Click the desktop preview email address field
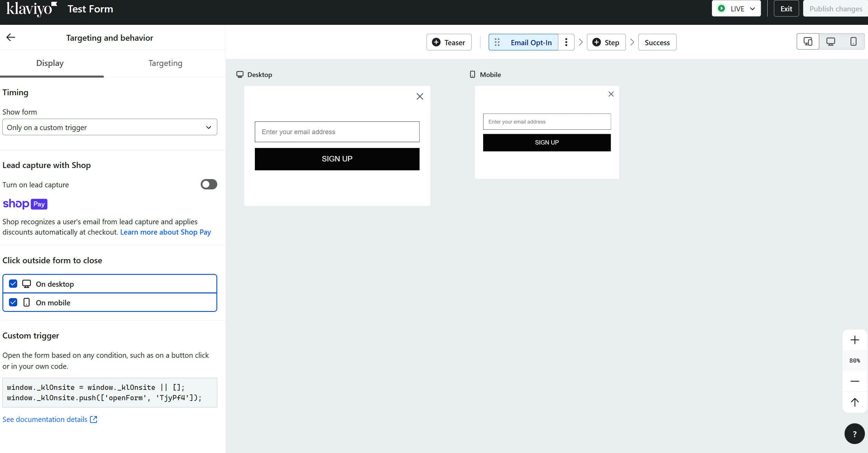The image size is (868, 453). tap(337, 132)
